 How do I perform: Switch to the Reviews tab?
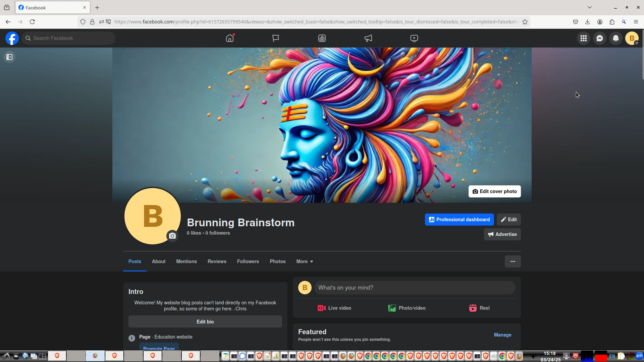pyautogui.click(x=217, y=261)
